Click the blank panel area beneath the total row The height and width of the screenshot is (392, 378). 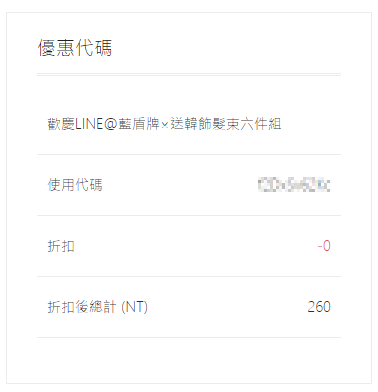[189, 360]
